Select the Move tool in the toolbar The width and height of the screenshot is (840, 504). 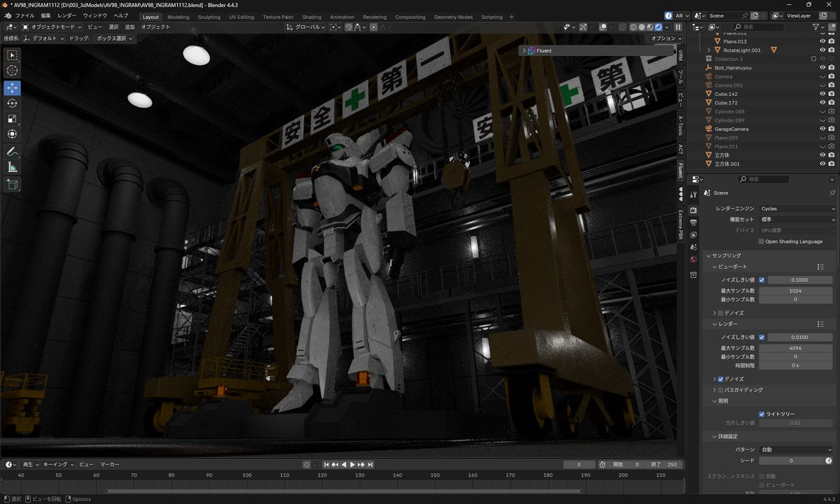click(12, 87)
